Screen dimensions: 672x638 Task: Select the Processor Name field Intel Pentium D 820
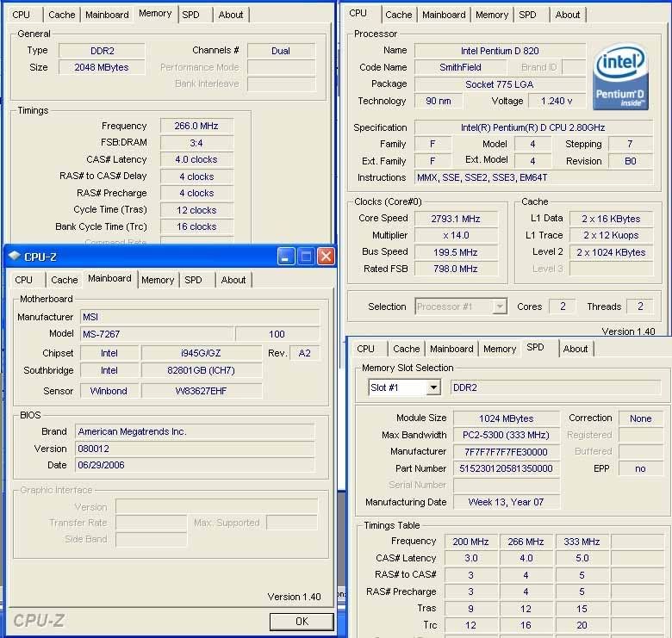pyautogui.click(x=500, y=51)
